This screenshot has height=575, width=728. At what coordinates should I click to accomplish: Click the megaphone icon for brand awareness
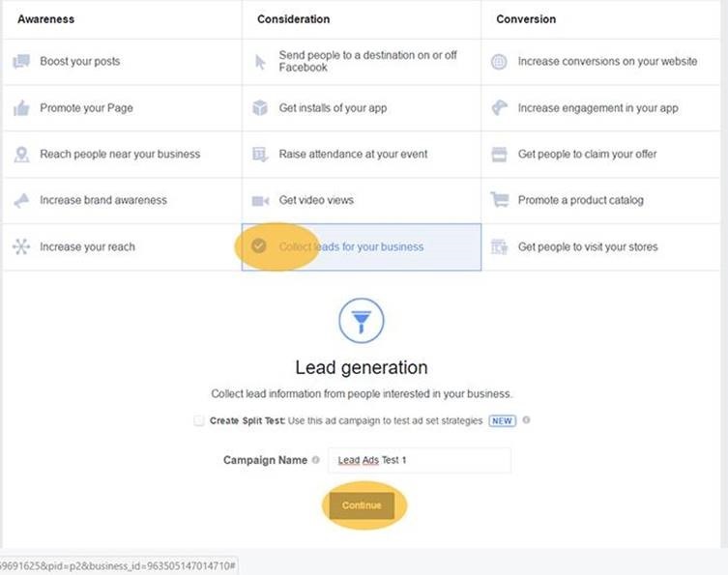click(x=21, y=201)
